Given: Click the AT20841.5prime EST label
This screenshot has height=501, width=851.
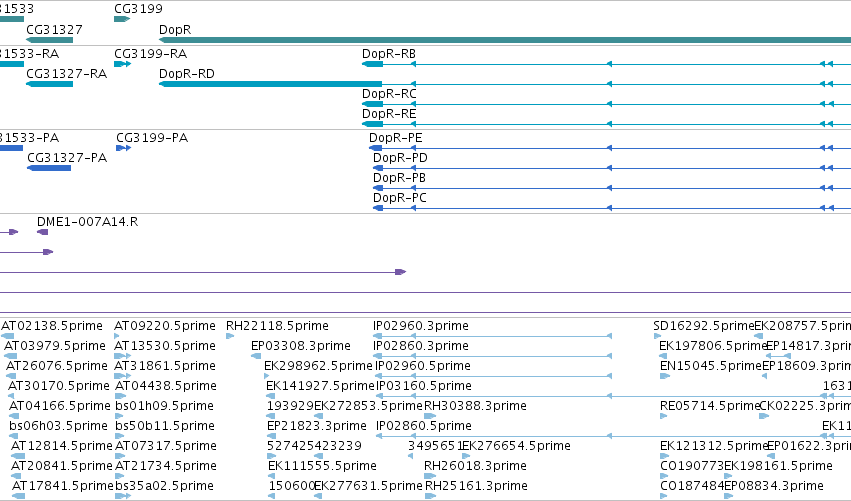Looking at the screenshot, I should 61,466.
